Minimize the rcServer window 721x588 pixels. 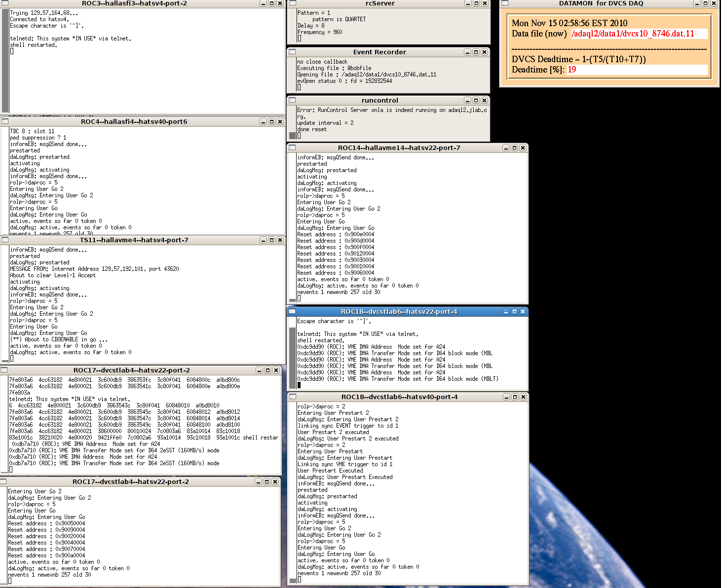[x=468, y=3]
